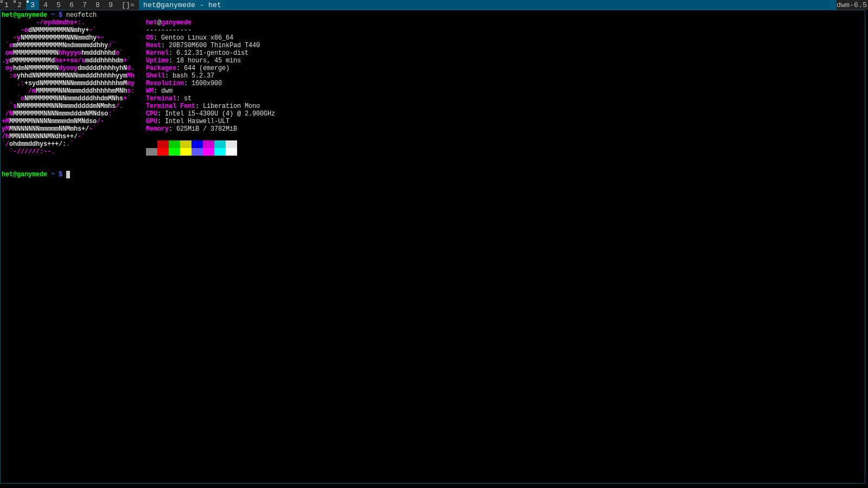The height and width of the screenshot is (488, 868).
Task: Click the typed neofetch command
Action: coord(81,15)
